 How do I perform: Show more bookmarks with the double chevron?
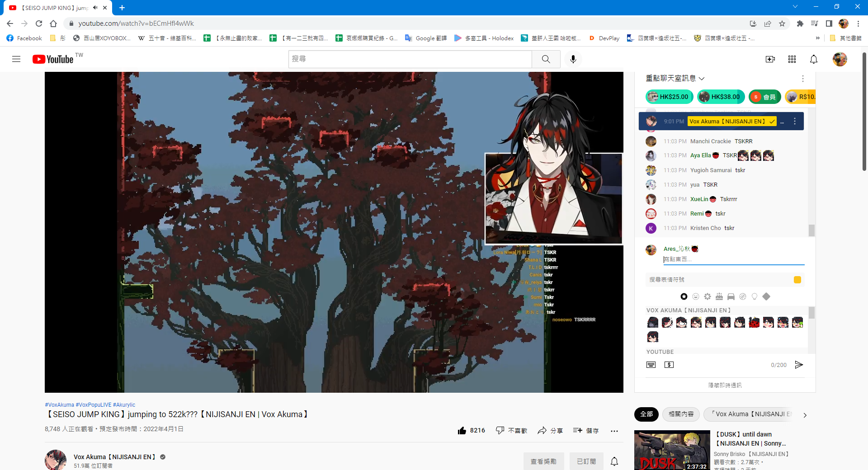817,38
